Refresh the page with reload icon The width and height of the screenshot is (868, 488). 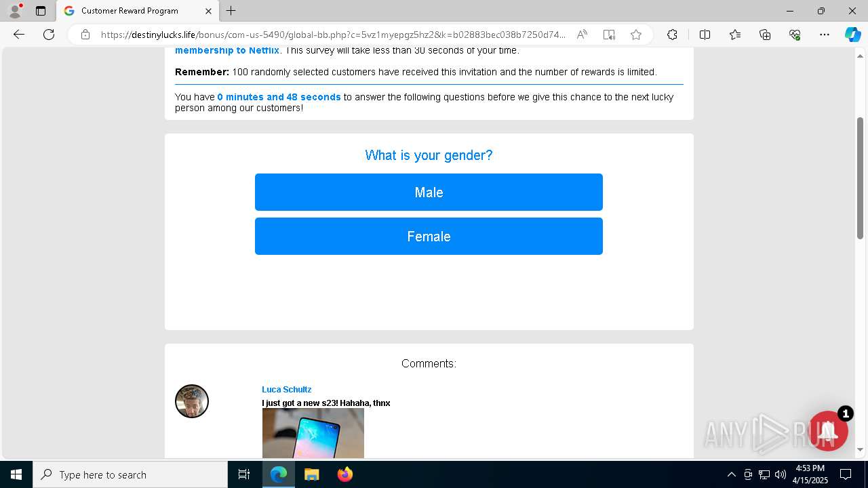(x=49, y=35)
